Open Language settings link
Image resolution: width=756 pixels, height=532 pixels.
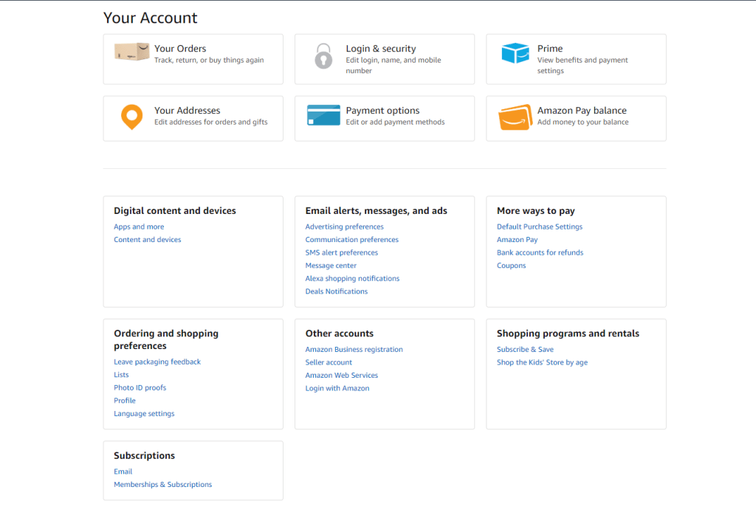click(x=144, y=414)
